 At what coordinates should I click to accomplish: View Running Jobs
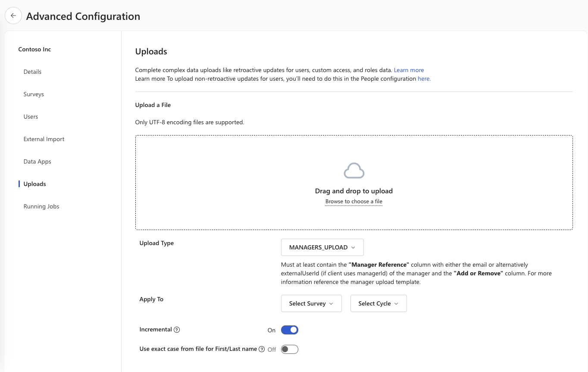tap(41, 206)
